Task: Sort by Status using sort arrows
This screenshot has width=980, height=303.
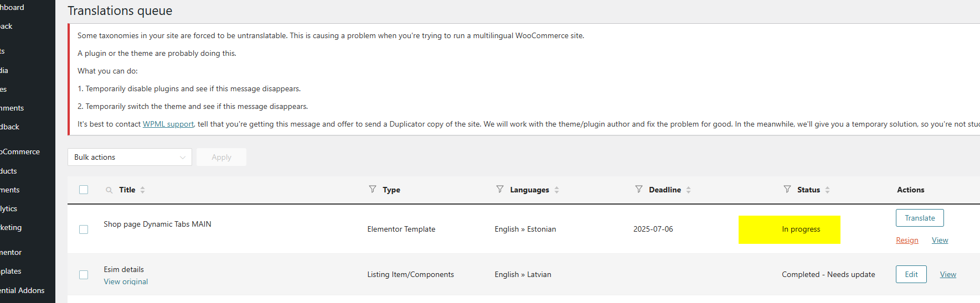Action: click(x=828, y=190)
